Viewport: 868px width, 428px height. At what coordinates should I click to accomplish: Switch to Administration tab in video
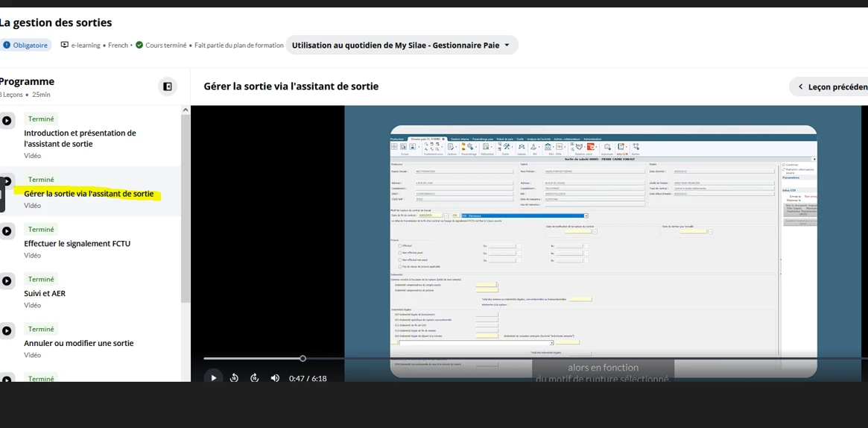592,139
